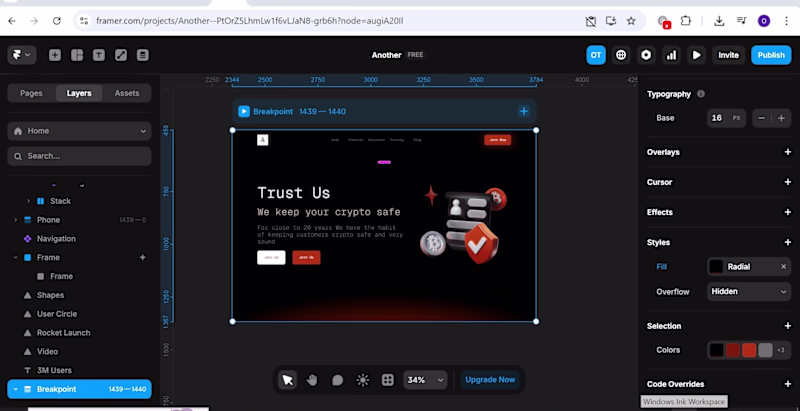Click the Base font size field

point(727,118)
